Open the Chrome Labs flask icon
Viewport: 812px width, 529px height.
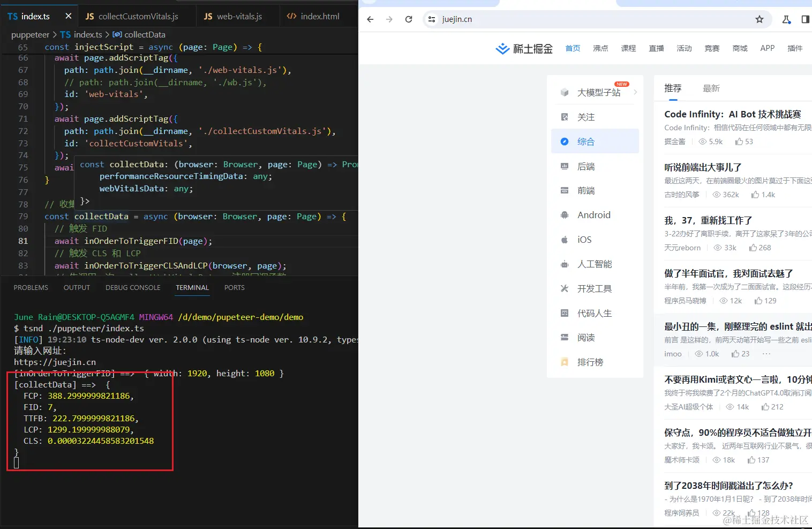point(786,19)
